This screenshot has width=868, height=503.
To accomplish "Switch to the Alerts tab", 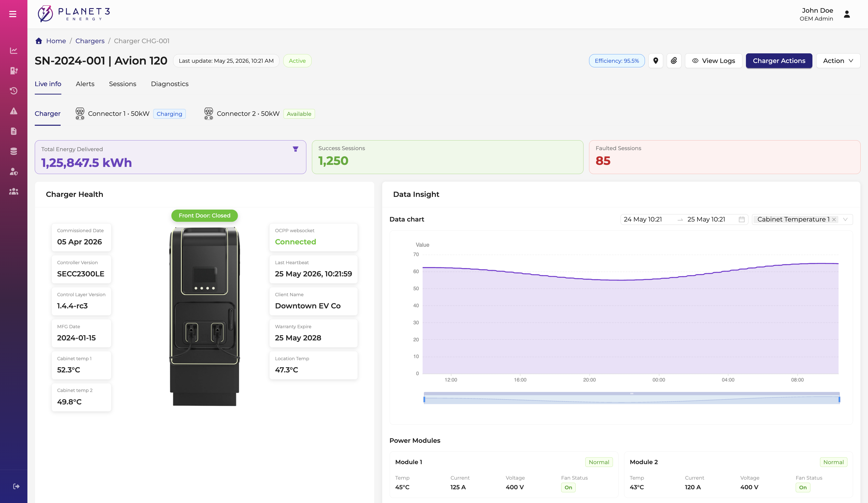I will [x=85, y=84].
